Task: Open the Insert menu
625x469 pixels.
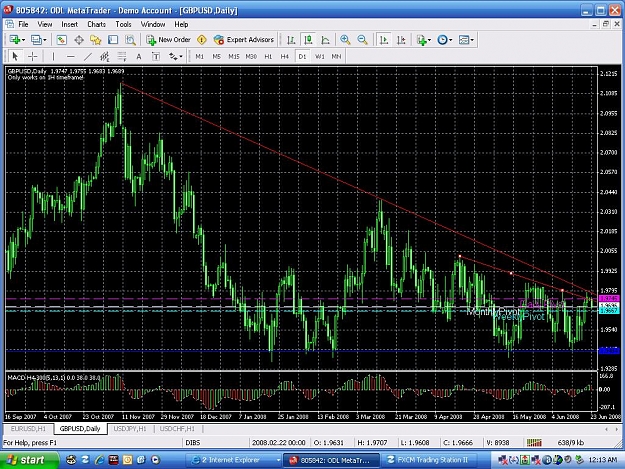Action: (x=69, y=24)
